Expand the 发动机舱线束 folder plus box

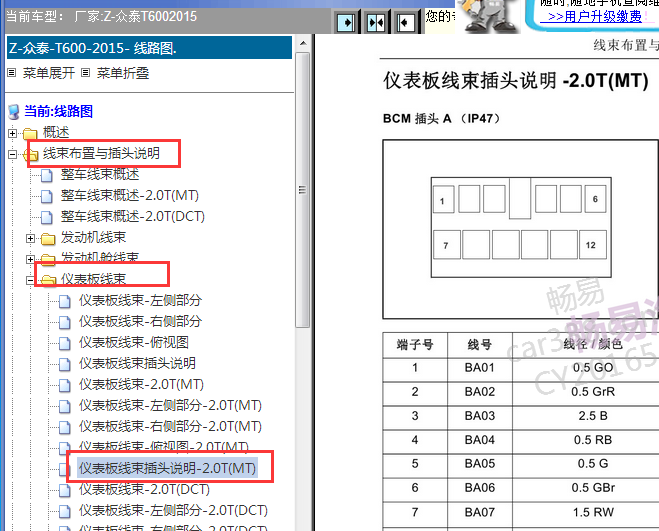point(30,259)
